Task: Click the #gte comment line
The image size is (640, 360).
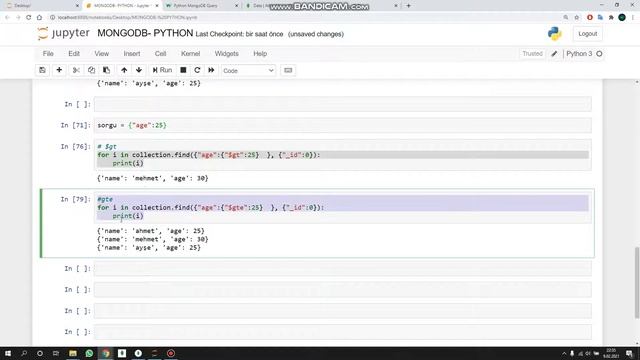Action: [105, 199]
